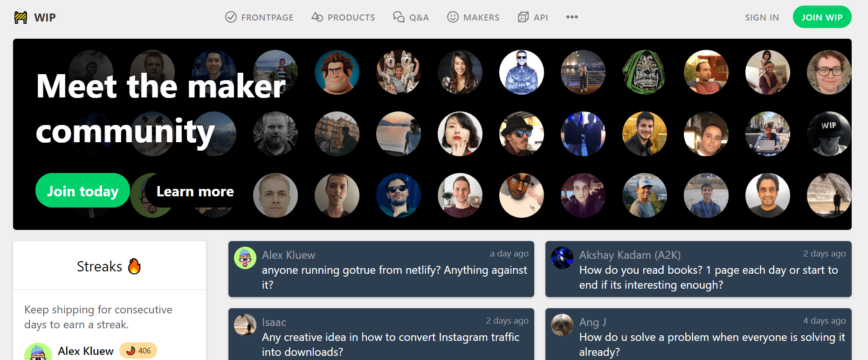Click the red-haired person with black glasses avatar
The height and width of the screenshot is (360, 868).
829,72
